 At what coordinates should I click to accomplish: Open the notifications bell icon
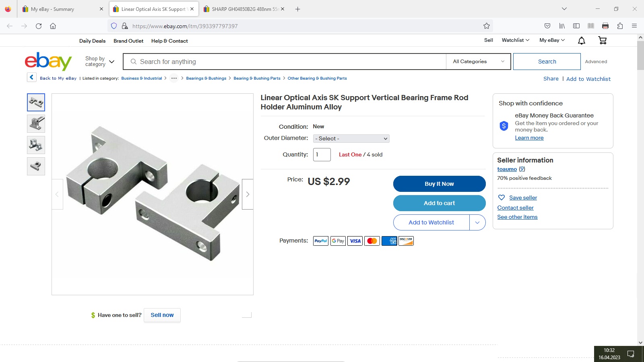[x=582, y=40]
